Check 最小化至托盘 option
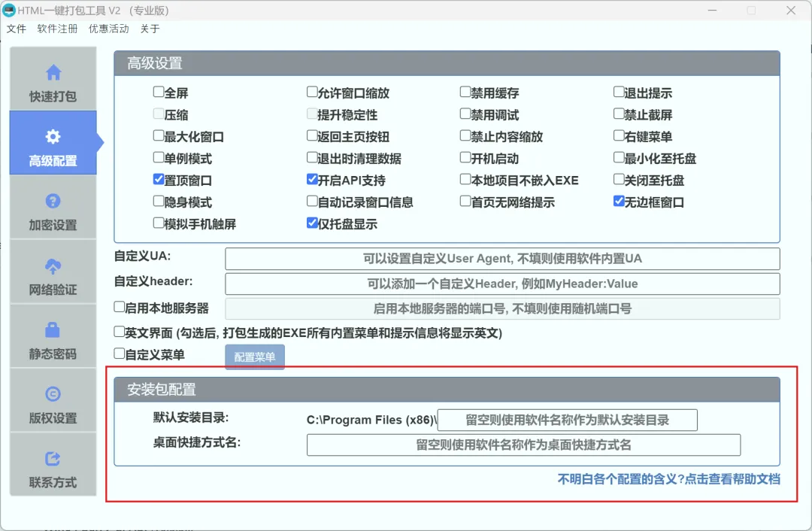The width and height of the screenshot is (812, 531). click(x=619, y=157)
